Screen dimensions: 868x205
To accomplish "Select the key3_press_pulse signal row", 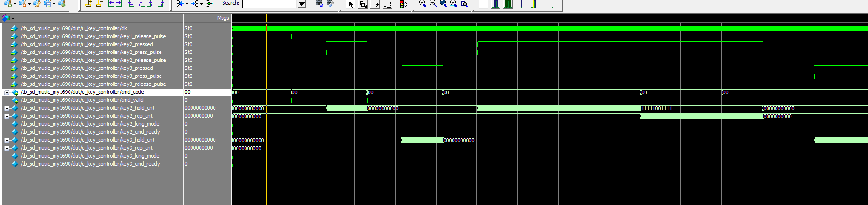I will tap(91, 76).
